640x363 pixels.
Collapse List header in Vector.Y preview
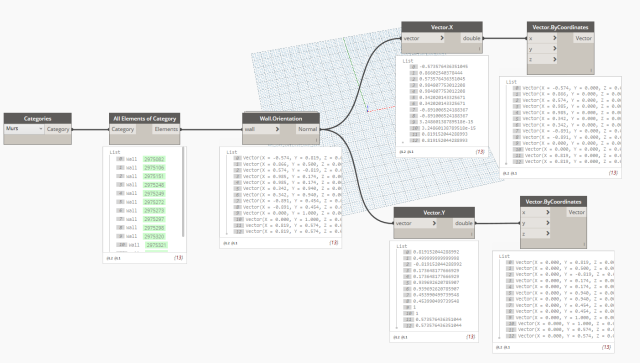coord(402,246)
